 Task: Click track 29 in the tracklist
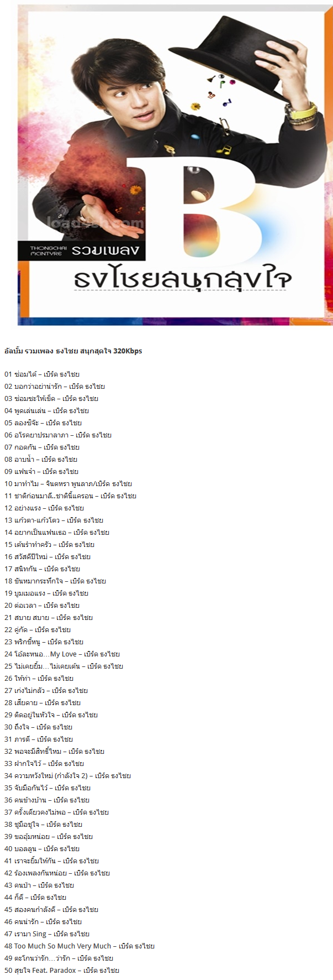tap(51, 715)
